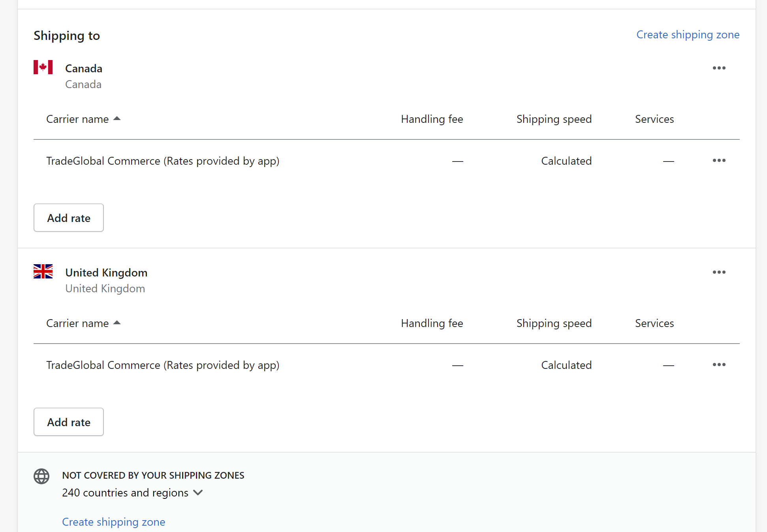Open the Canada zone options menu

[x=719, y=68]
